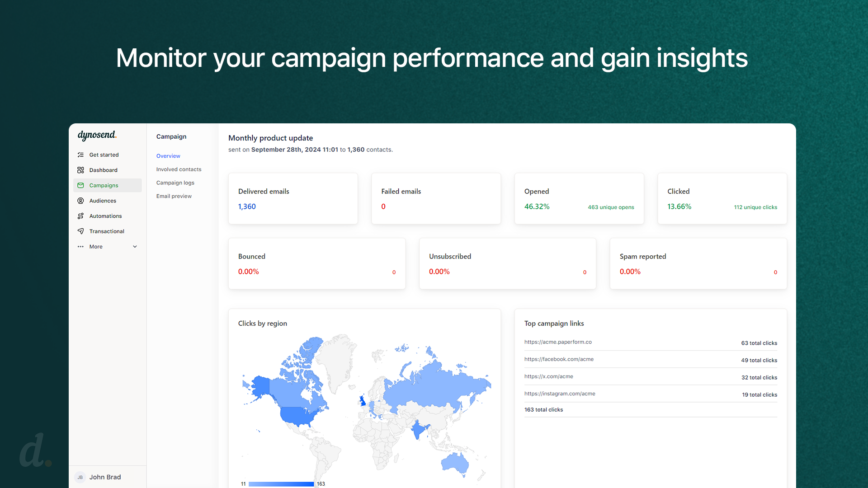Viewport: 868px width, 488px height.
Task: Click 19 total clicks value
Action: [759, 394]
